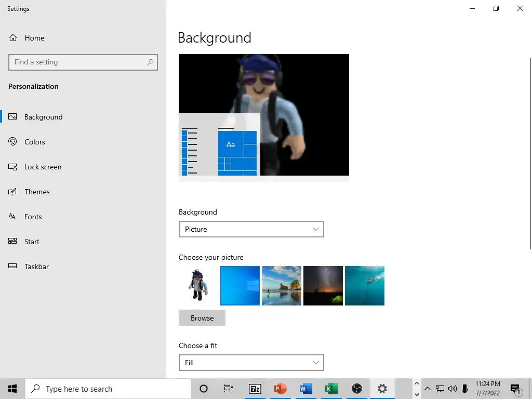Click the Themes brush icon

click(12, 192)
